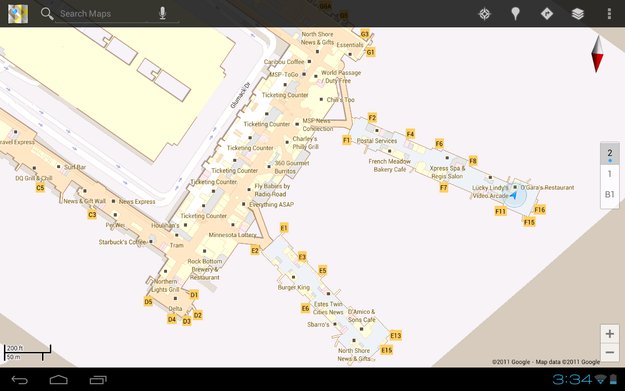625x391 pixels.
Task: Select gate marker C5
Action: click(40, 188)
